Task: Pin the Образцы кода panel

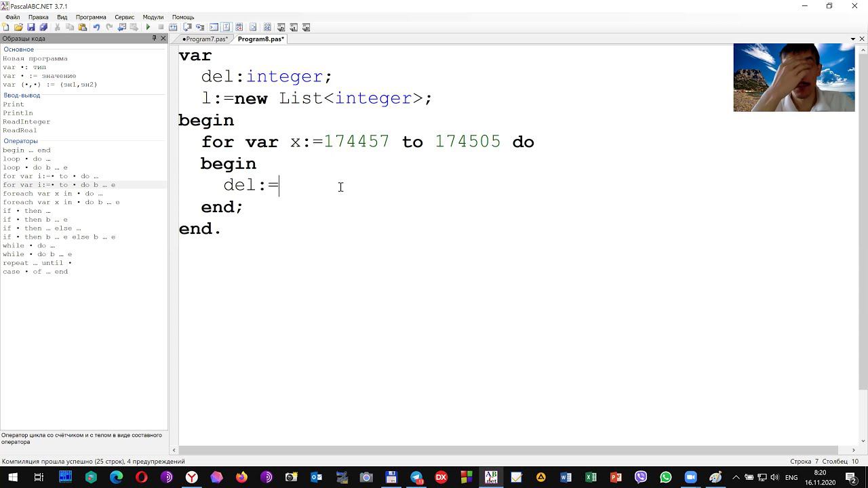Action: [154, 39]
